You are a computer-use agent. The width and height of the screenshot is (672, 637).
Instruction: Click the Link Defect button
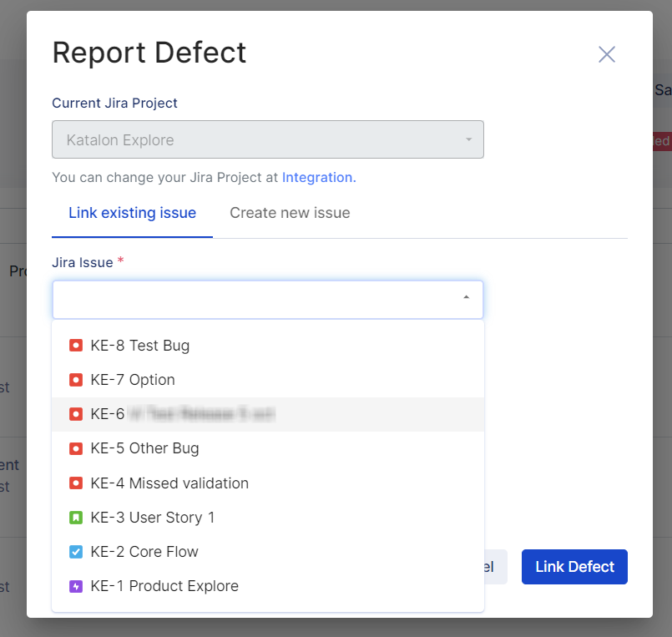574,566
